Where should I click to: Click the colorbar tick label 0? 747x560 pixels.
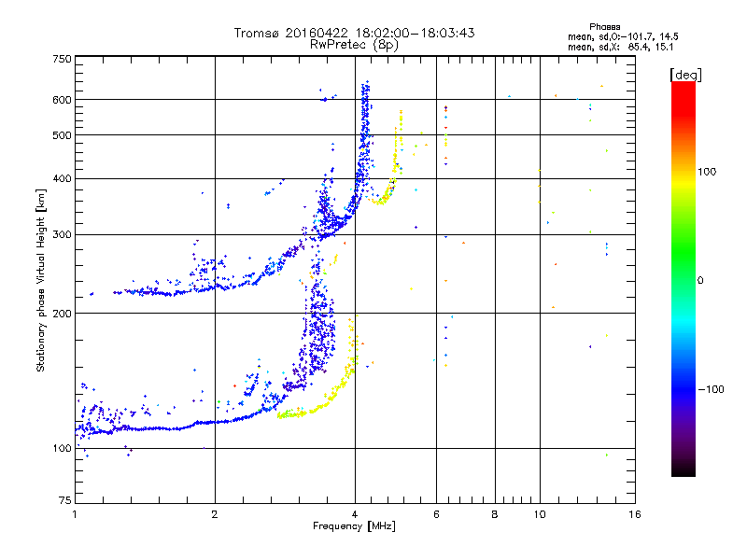[x=701, y=280]
